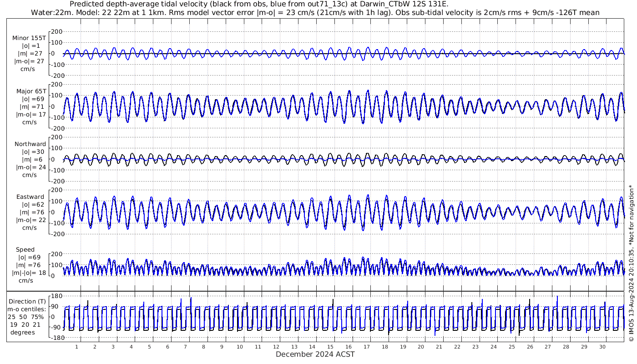Click the '-90' tick on the Direction axis
The width and height of the screenshot is (637, 364).
coord(56,328)
